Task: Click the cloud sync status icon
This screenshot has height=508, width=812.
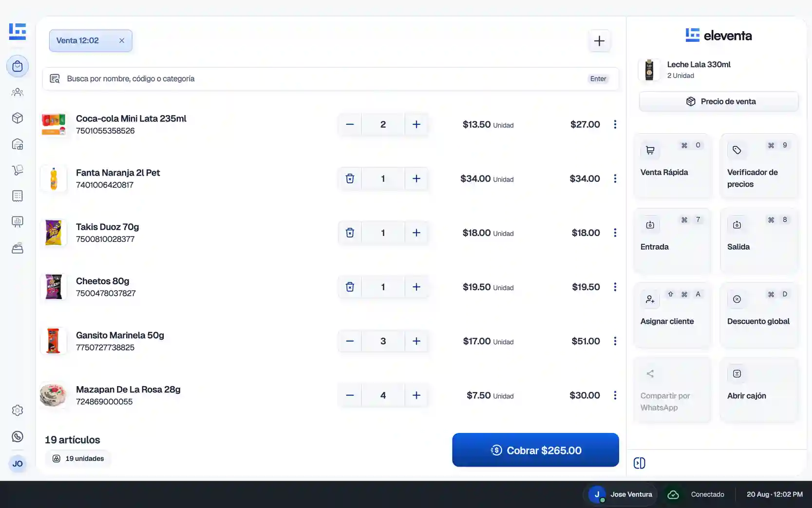Action: click(x=673, y=494)
